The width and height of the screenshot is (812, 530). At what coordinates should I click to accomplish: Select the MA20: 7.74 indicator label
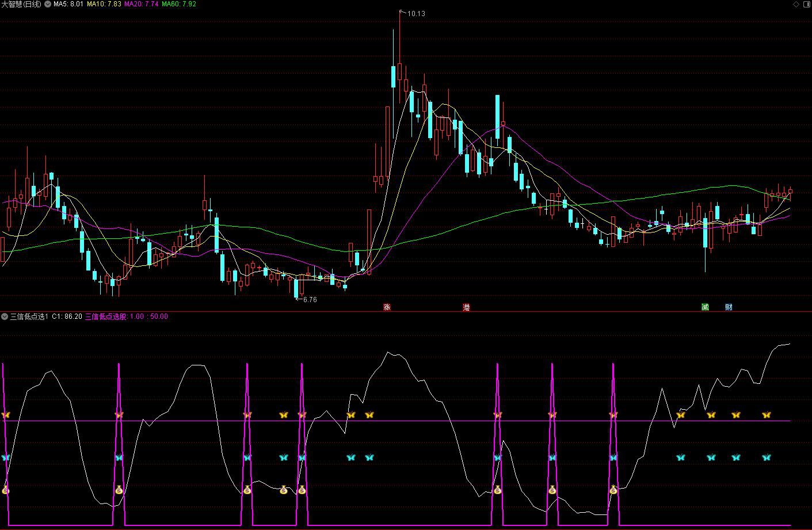142,4
